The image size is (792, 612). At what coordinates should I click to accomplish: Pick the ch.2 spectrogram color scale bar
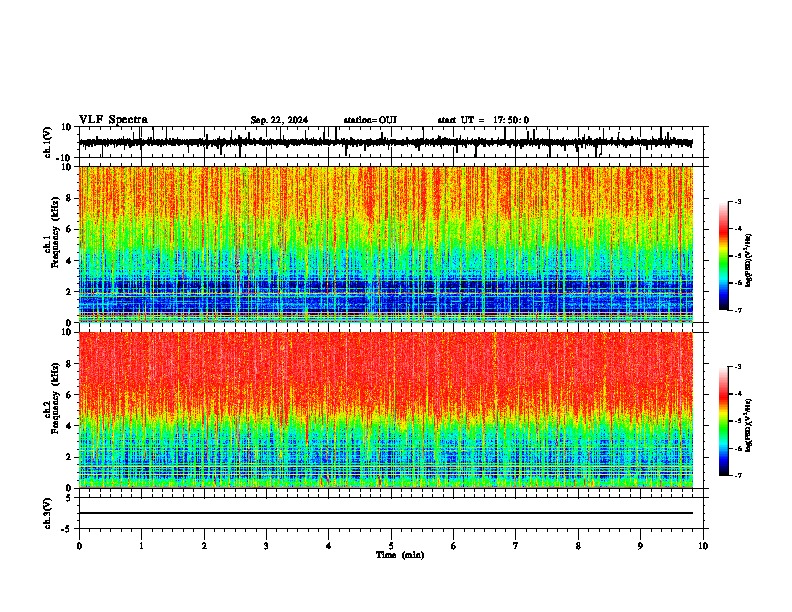[x=723, y=421]
